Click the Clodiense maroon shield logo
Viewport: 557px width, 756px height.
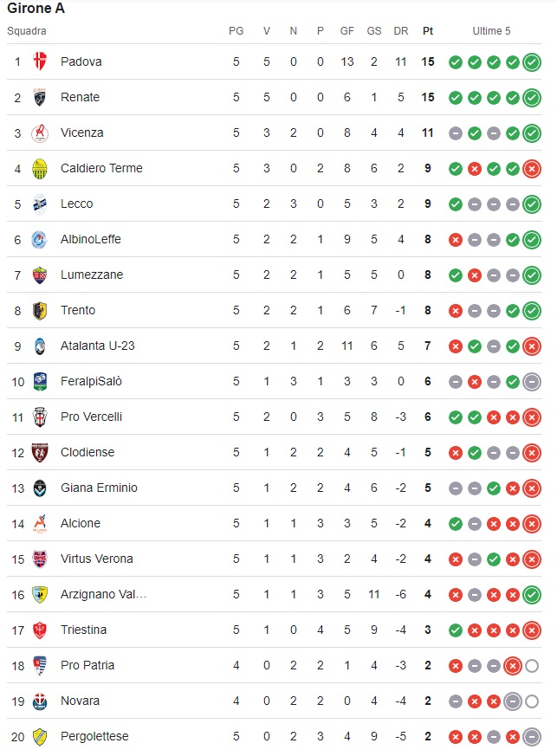(40, 452)
